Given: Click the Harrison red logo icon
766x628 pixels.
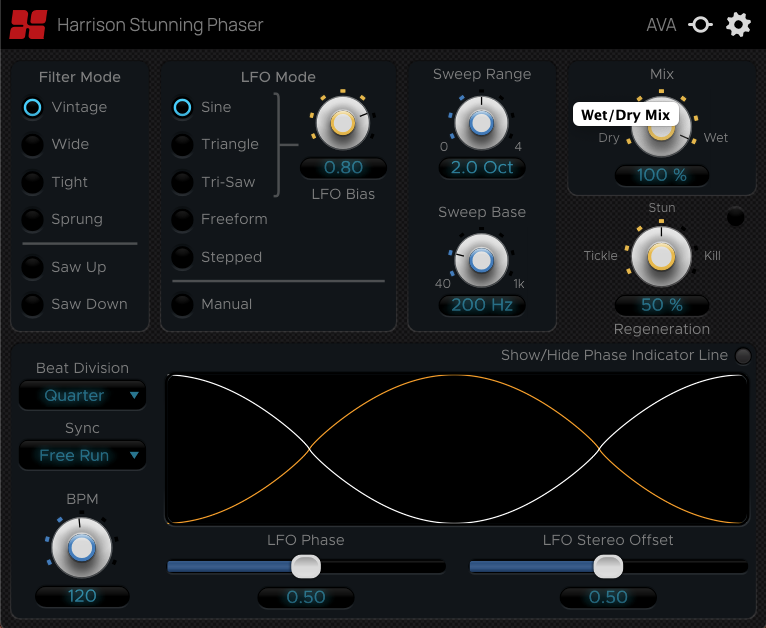Looking at the screenshot, I should point(28,24).
